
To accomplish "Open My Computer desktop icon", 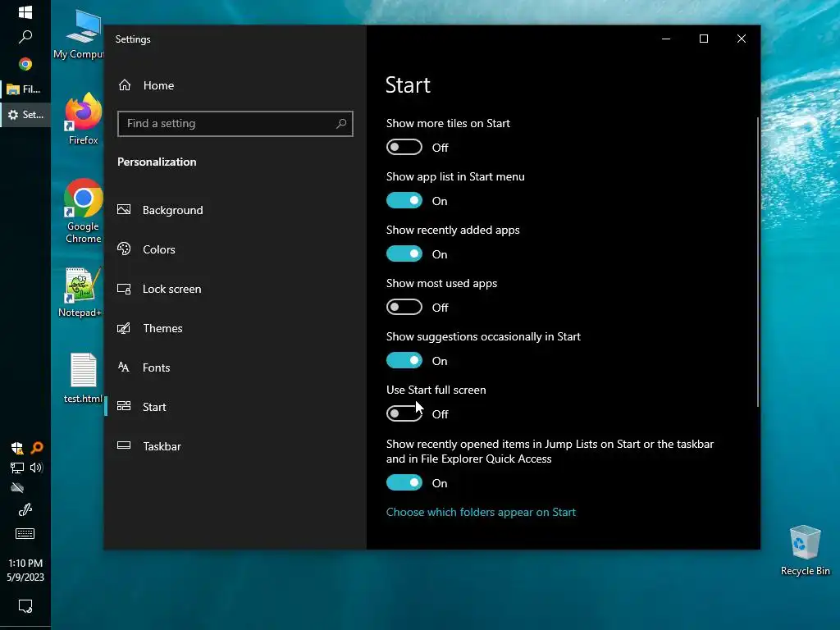I will click(x=80, y=34).
